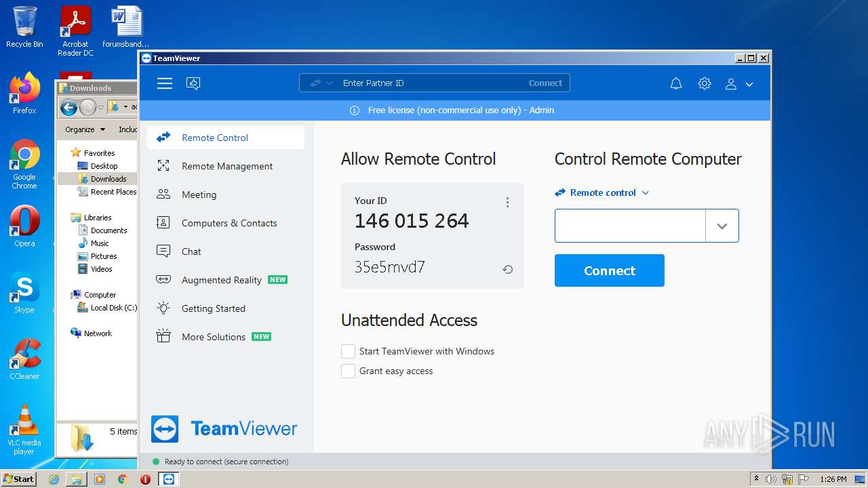Expand the partner ID history chevron
Image resolution: width=868 pixels, height=488 pixels.
point(722,226)
